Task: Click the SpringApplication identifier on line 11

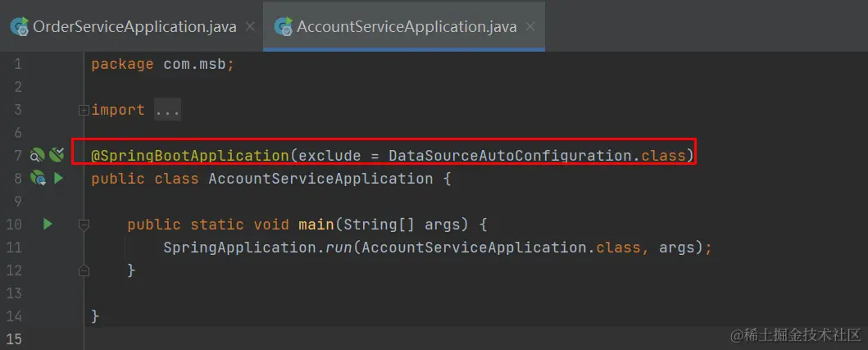Action: tap(239, 248)
